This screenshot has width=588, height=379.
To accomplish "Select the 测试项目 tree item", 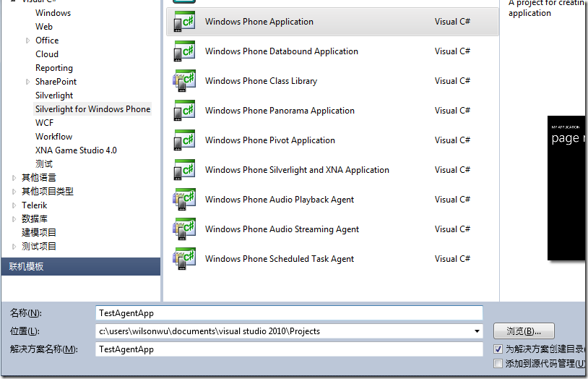I will click(x=38, y=247).
